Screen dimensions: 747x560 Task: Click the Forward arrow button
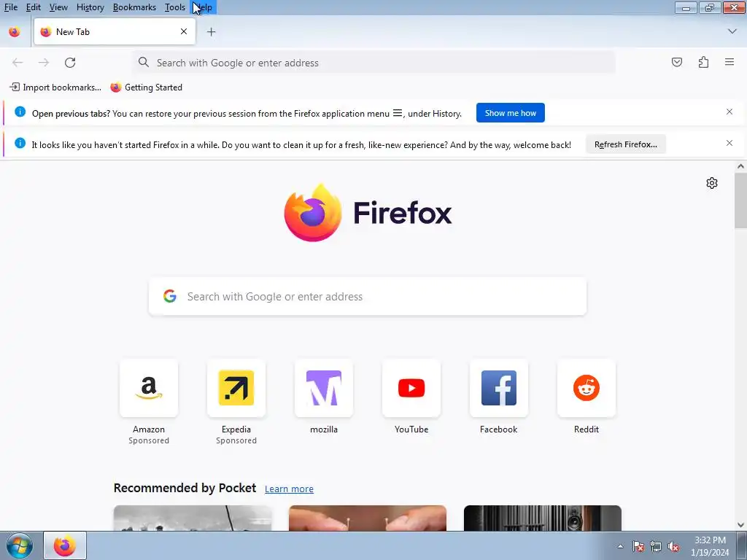(x=44, y=63)
